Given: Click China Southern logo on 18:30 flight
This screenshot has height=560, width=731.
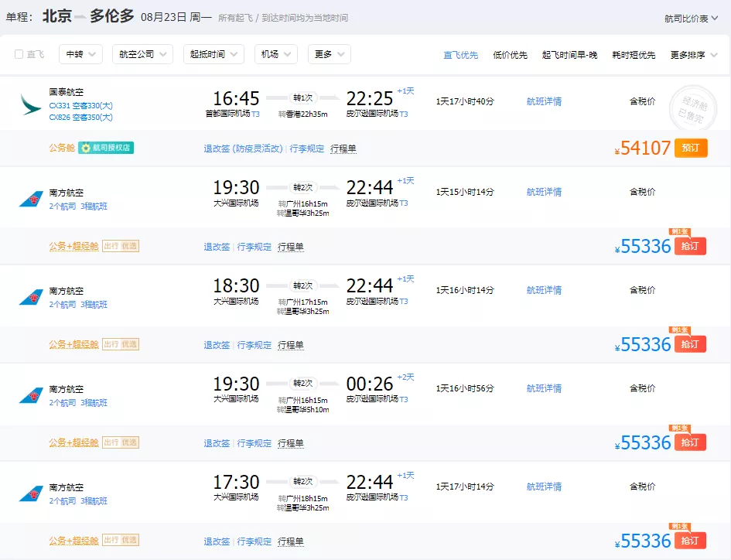Looking at the screenshot, I should tap(31, 297).
